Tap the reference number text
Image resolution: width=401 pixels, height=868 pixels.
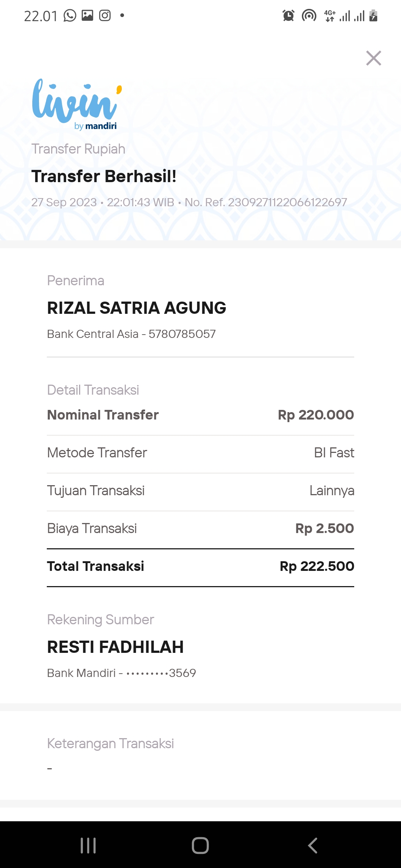tap(266, 202)
